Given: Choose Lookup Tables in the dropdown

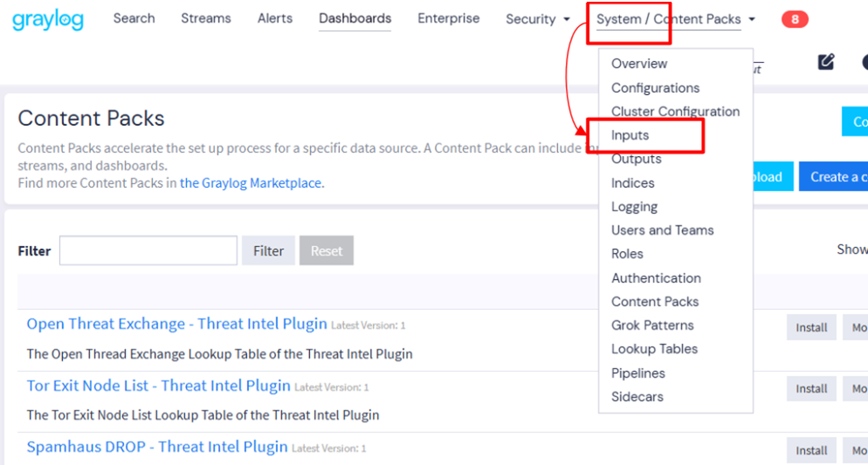Looking at the screenshot, I should [654, 349].
